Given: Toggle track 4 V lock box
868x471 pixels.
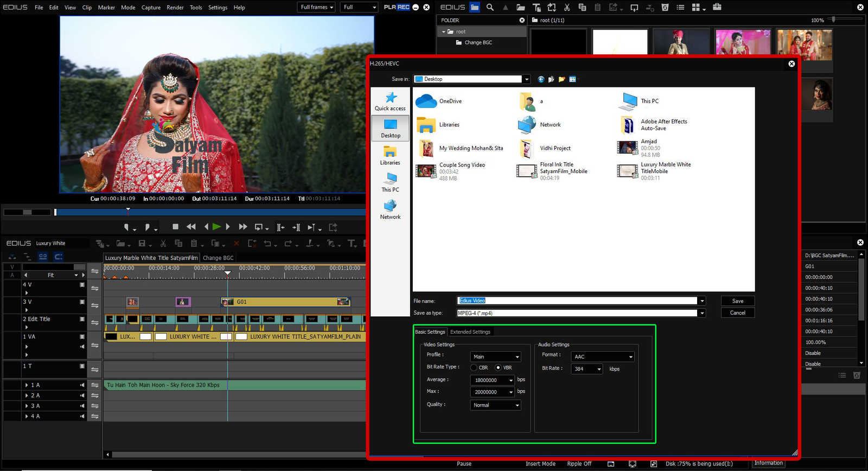Looking at the screenshot, I should pyautogui.click(x=82, y=284).
